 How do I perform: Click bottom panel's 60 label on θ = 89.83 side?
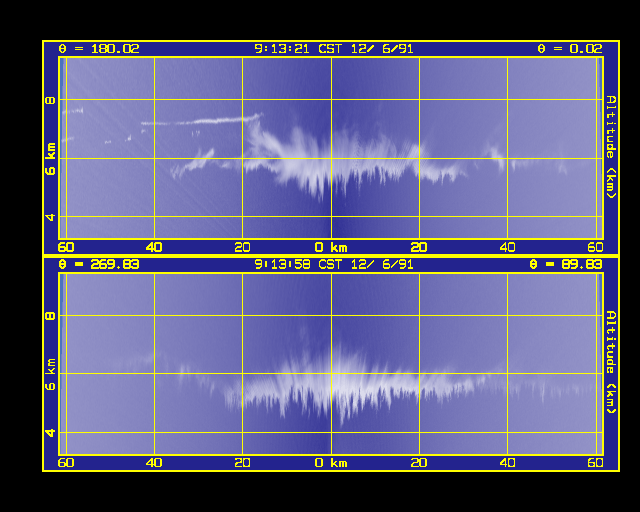(x=596, y=463)
